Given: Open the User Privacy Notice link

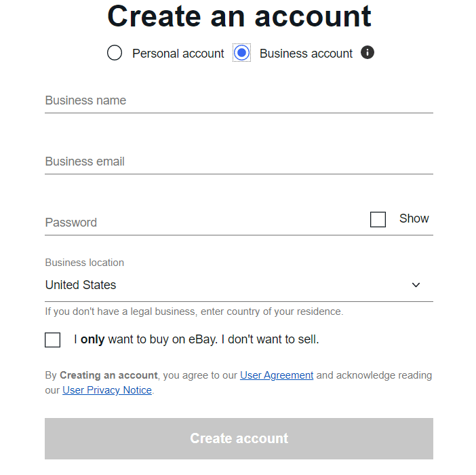Looking at the screenshot, I should [x=107, y=390].
